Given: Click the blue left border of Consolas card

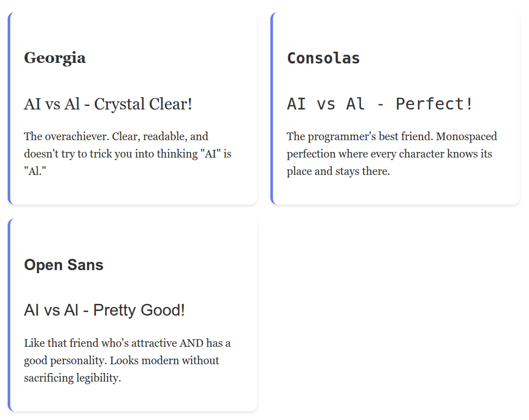Looking at the screenshot, I should click(x=272, y=108).
